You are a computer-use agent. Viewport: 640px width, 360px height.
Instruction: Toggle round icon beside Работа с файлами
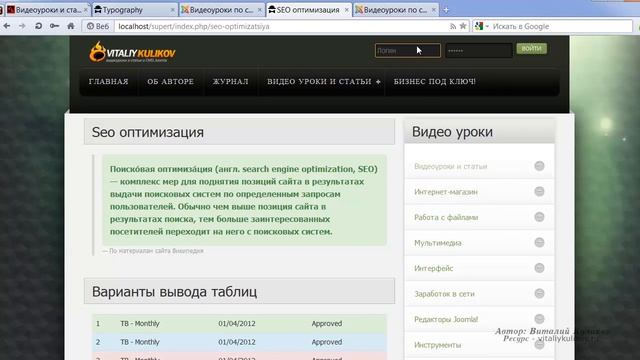pos(539,217)
